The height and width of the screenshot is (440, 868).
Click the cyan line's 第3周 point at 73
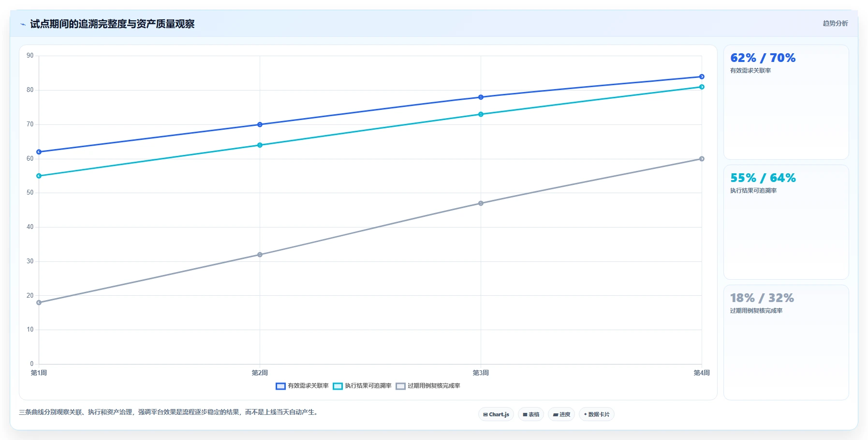[481, 114]
